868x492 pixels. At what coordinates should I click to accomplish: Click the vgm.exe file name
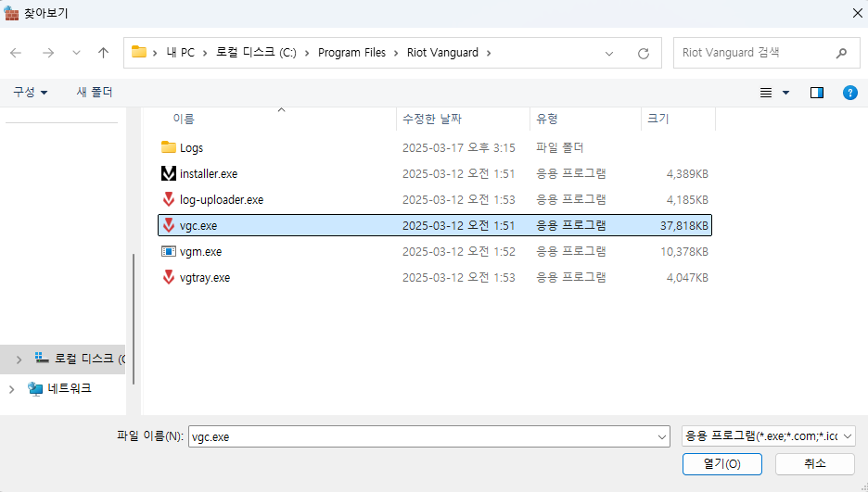pos(200,251)
